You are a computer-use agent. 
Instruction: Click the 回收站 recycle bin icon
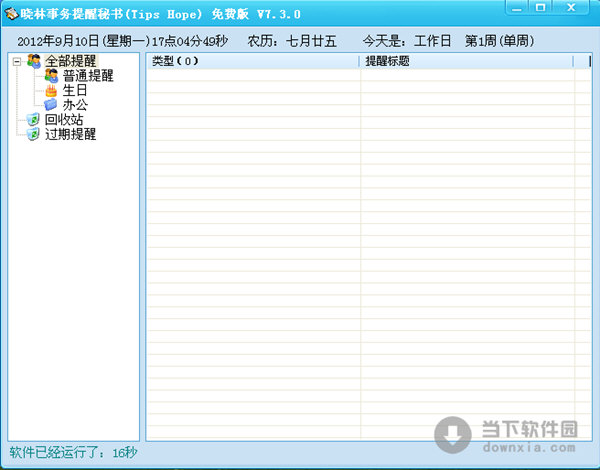coord(33,119)
